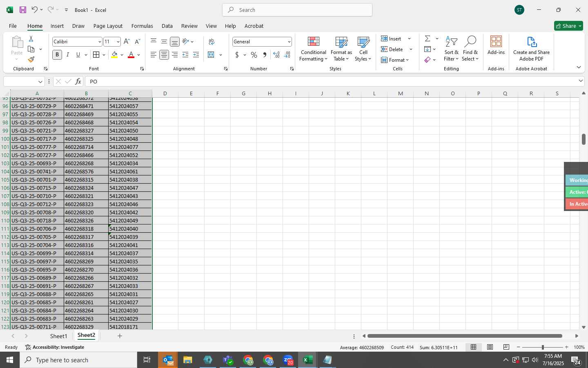The height and width of the screenshot is (368, 588).
Task: Click the Insert Function fx icon
Action: pos(78,81)
